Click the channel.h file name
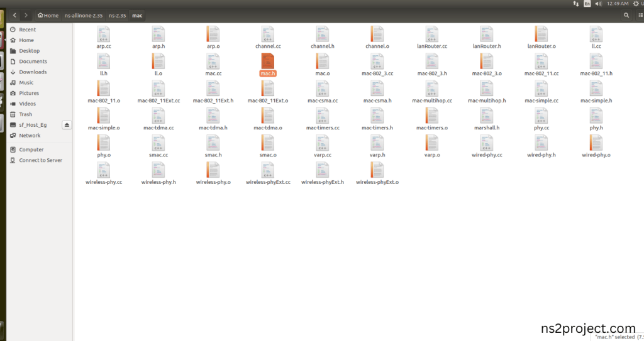Image resolution: width=644 pixels, height=341 pixels. pos(323,46)
